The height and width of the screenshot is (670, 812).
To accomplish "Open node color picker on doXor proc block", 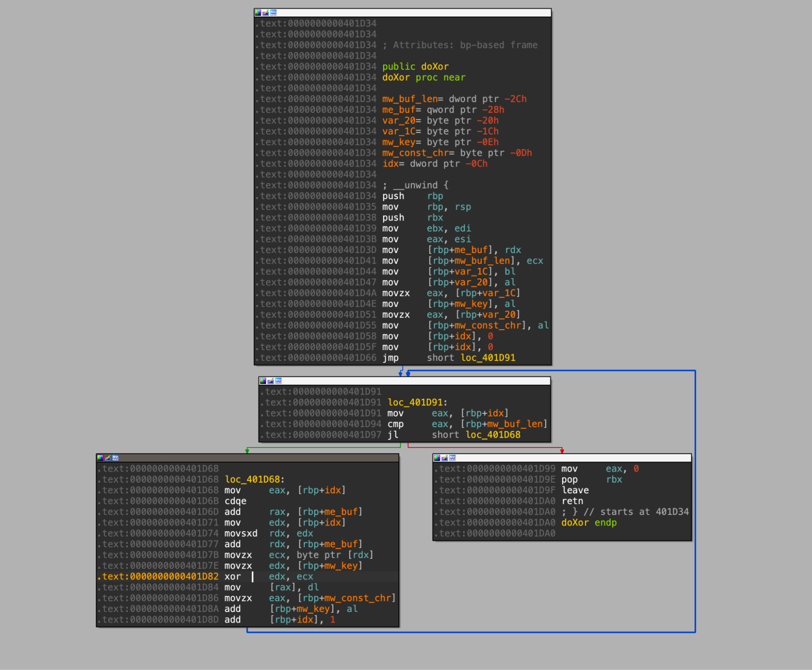I will click(x=258, y=13).
